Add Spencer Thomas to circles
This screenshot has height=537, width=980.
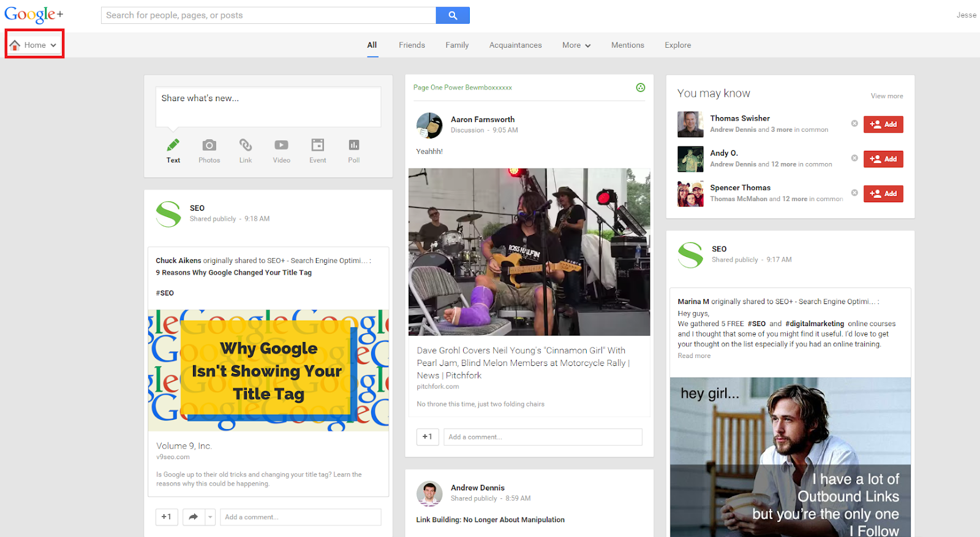(x=883, y=194)
